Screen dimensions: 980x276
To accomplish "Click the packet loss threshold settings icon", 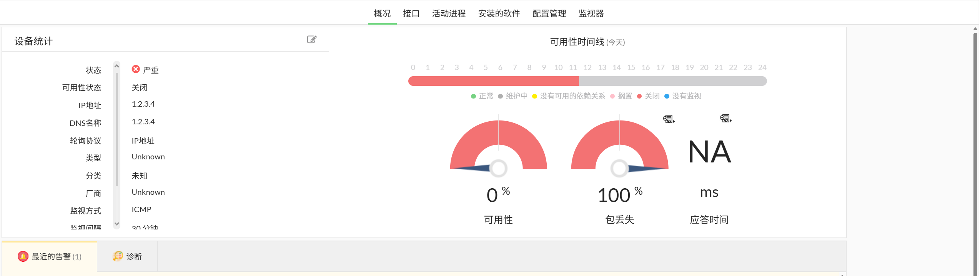I will pos(669,119).
